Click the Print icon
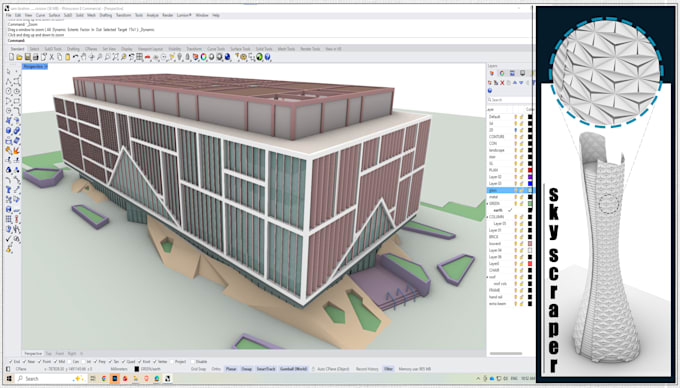The width and height of the screenshot is (680, 388). (36, 57)
